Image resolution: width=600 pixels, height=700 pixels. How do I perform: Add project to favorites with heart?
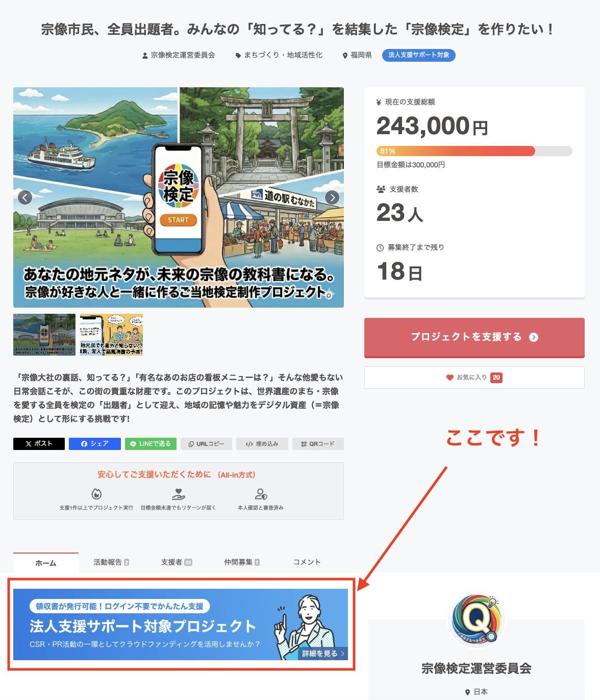(x=474, y=378)
